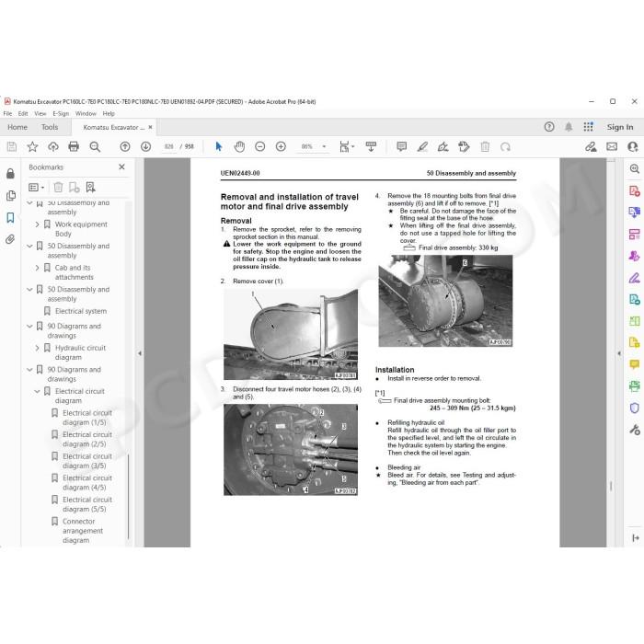644x644 pixels.
Task: Expand the Work equipment Body bookmark
Action: [38, 224]
